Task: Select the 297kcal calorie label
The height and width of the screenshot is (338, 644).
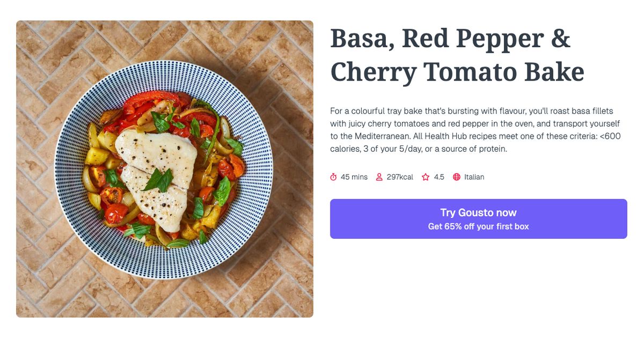Action: [x=399, y=177]
